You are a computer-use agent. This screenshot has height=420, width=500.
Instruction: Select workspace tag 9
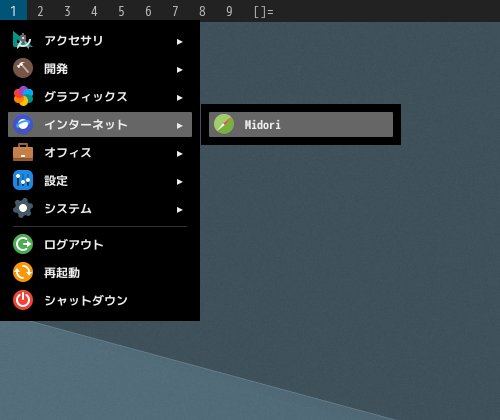tap(229, 11)
